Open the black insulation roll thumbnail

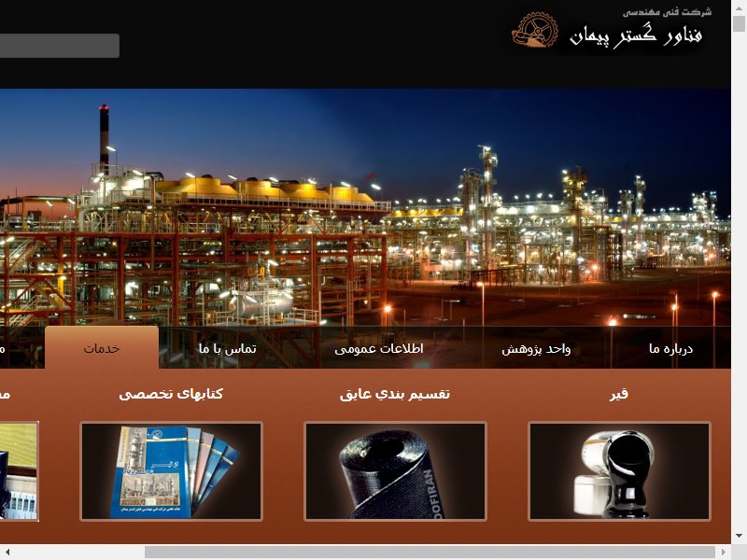click(395, 471)
